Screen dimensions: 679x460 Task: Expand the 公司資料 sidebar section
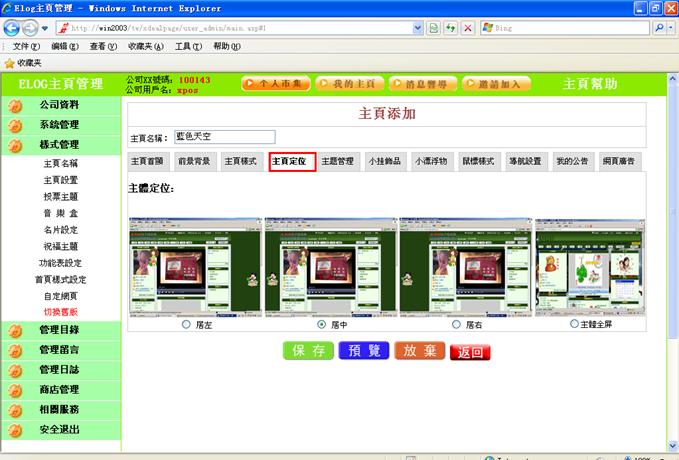tap(59, 105)
